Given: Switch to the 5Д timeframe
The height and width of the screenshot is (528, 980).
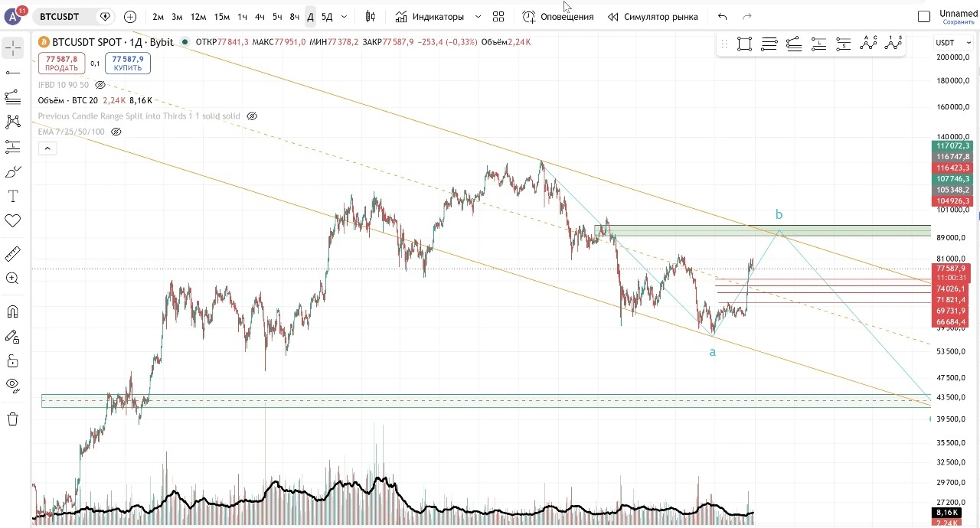Looking at the screenshot, I should point(327,16).
